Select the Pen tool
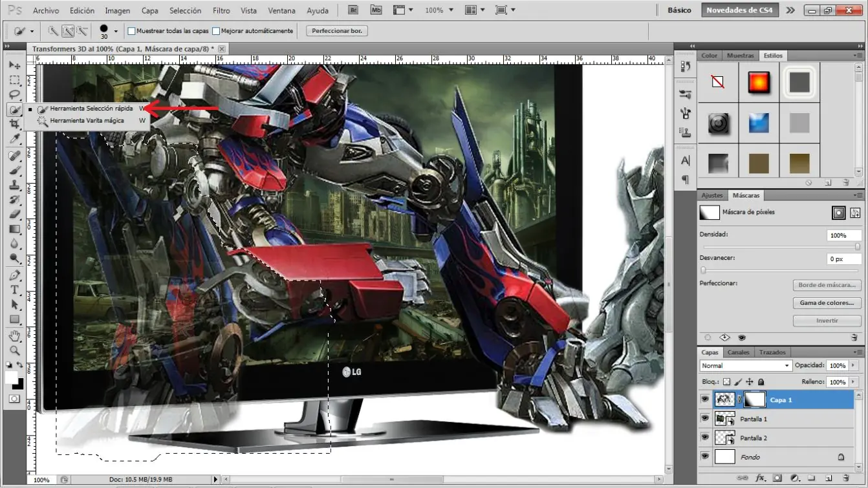868x488 pixels. [x=14, y=275]
